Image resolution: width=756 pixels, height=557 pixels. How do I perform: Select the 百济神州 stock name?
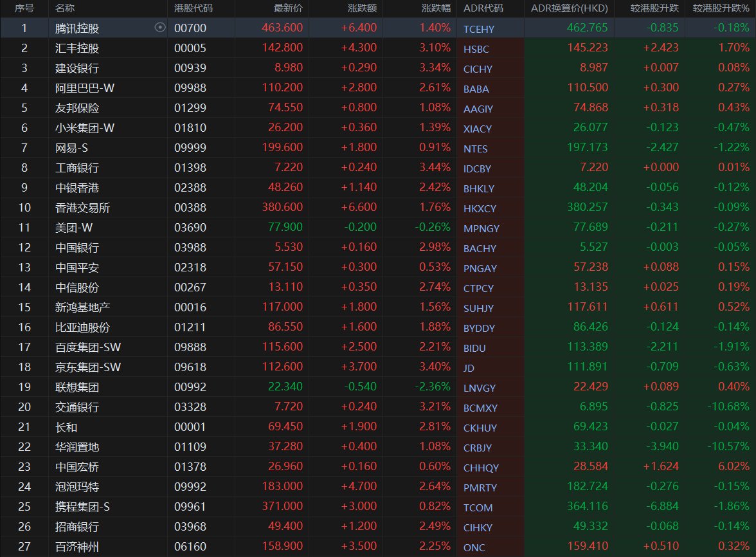click(x=77, y=547)
